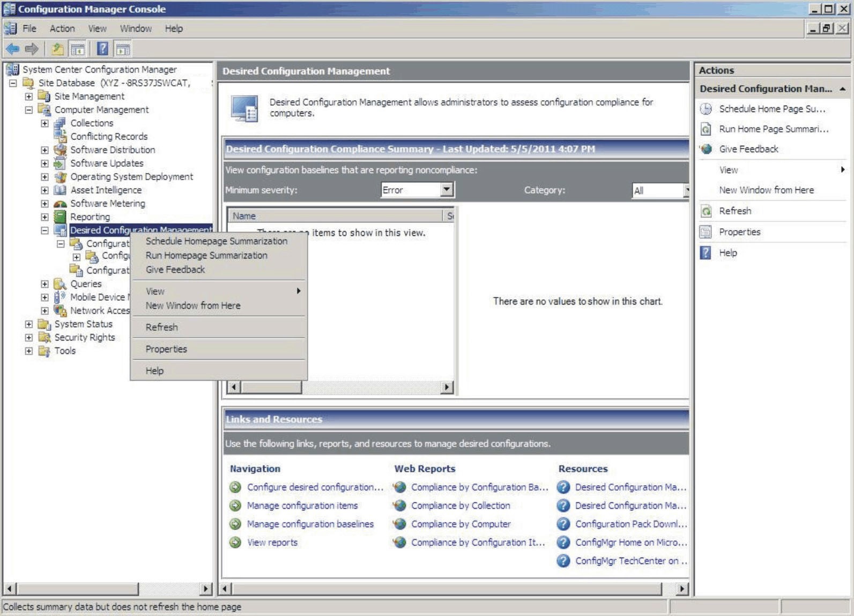The width and height of the screenshot is (854, 616).
Task: Click the report globe icon beside Compliance by Collection
Action: [x=399, y=506]
